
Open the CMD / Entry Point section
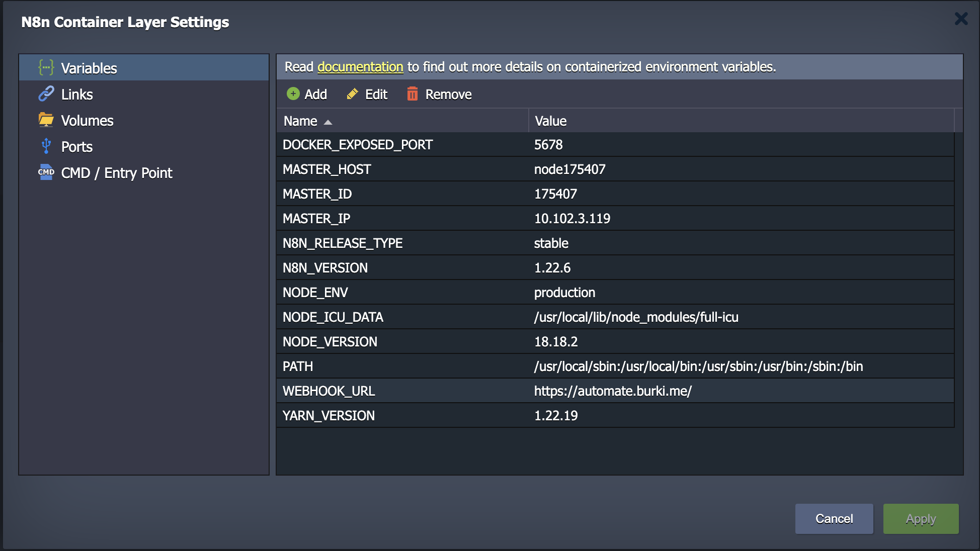click(x=116, y=173)
